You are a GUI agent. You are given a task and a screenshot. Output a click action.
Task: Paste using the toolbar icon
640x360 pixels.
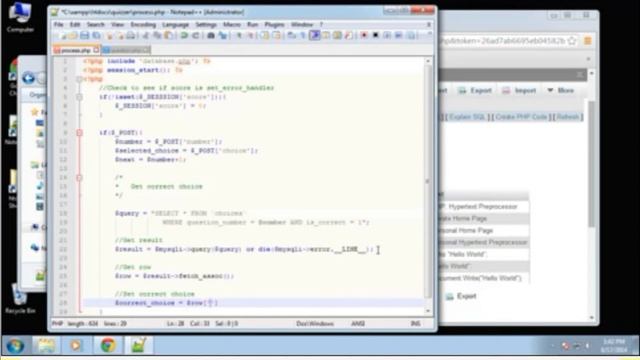tap(168, 36)
